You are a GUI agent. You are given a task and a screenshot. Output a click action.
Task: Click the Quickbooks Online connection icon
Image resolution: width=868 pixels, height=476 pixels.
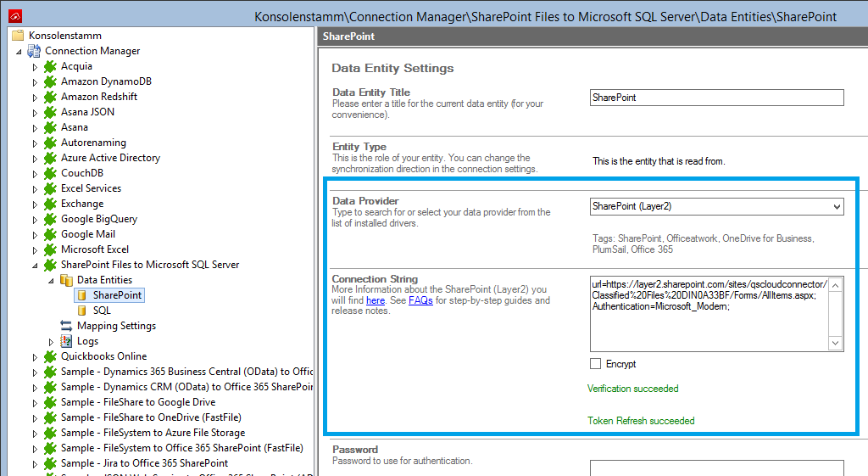pyautogui.click(x=50, y=356)
